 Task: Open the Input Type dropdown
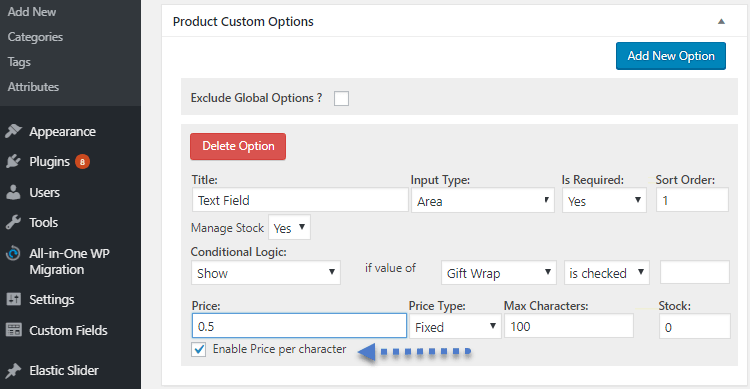pyautogui.click(x=483, y=200)
